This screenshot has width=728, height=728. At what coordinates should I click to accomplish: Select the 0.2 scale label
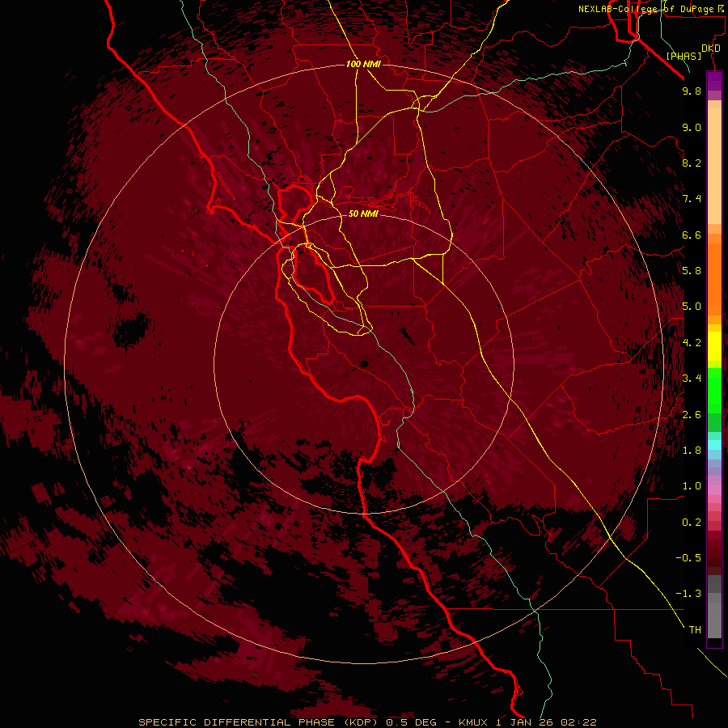[x=692, y=523]
